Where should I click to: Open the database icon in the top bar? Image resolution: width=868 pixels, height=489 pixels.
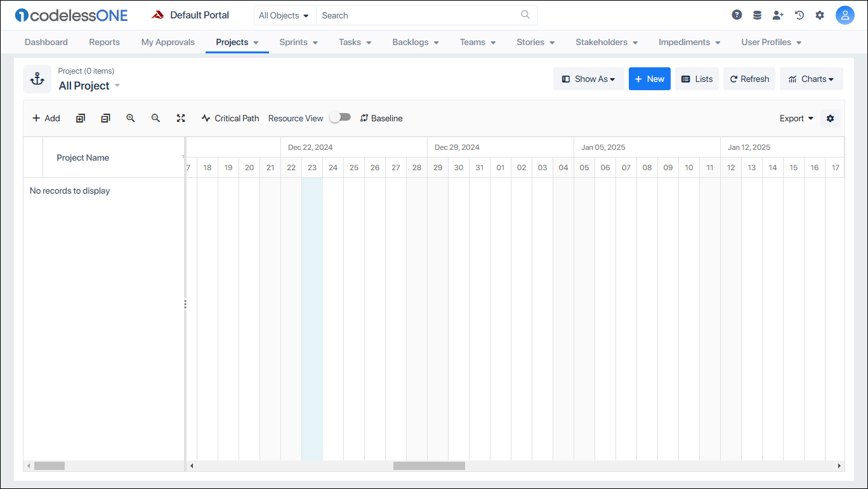click(757, 14)
